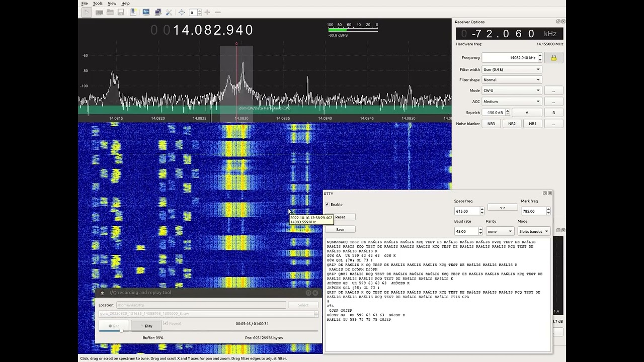This screenshot has width=644, height=362.
Task: Open the File menu
Action: click(x=85, y=3)
